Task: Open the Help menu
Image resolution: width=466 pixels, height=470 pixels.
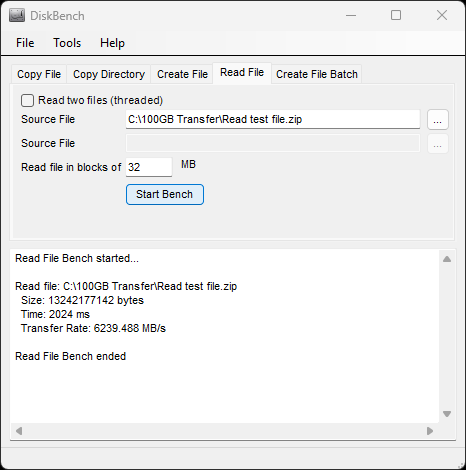Action: pos(112,43)
